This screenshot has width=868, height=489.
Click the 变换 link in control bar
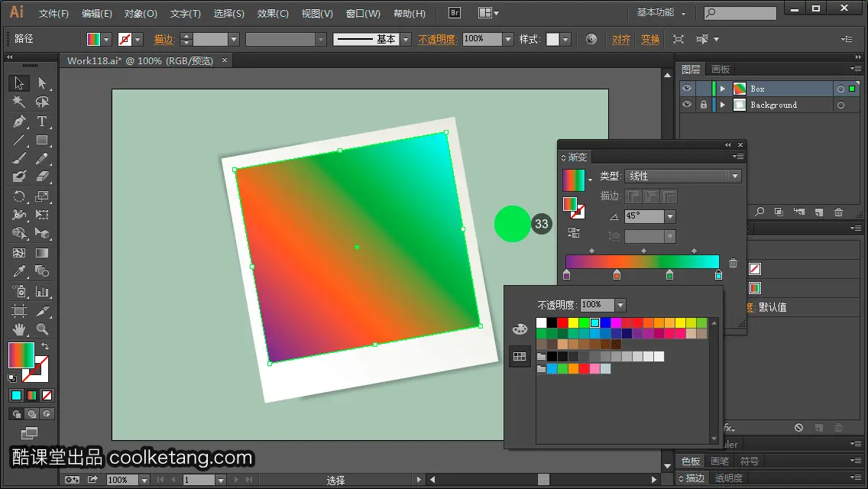tap(650, 39)
